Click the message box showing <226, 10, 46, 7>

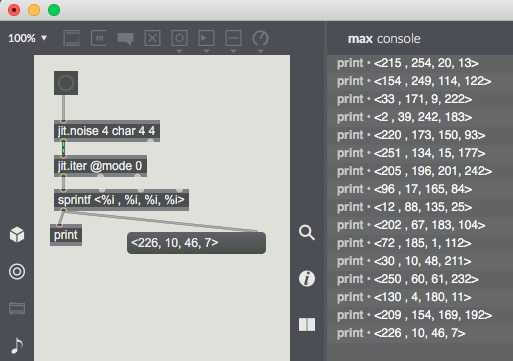(x=196, y=243)
